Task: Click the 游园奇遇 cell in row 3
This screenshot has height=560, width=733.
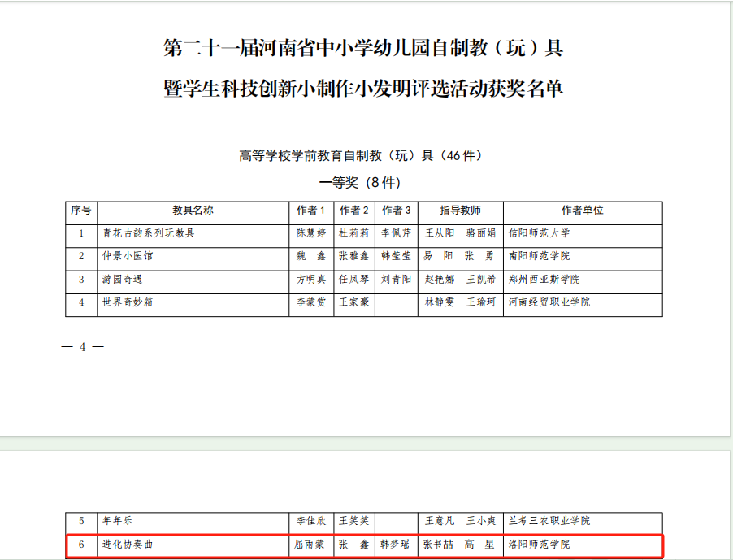Action: click(122, 280)
